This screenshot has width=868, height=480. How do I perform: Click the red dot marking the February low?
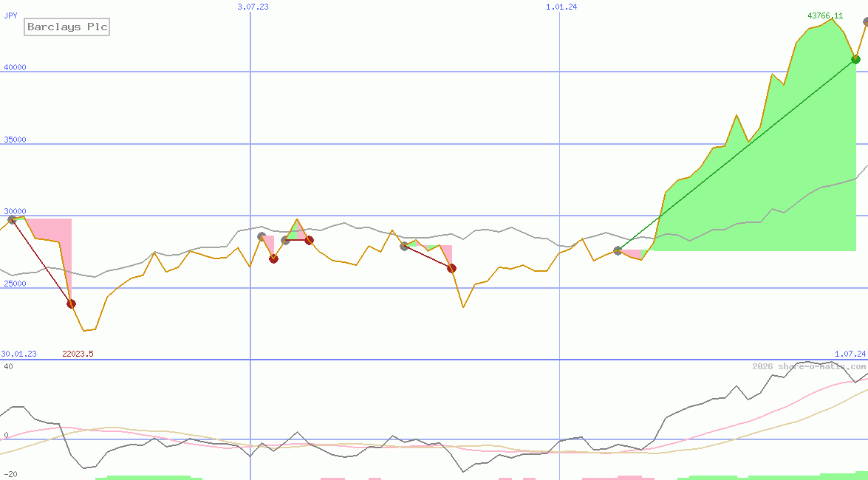[x=71, y=303]
